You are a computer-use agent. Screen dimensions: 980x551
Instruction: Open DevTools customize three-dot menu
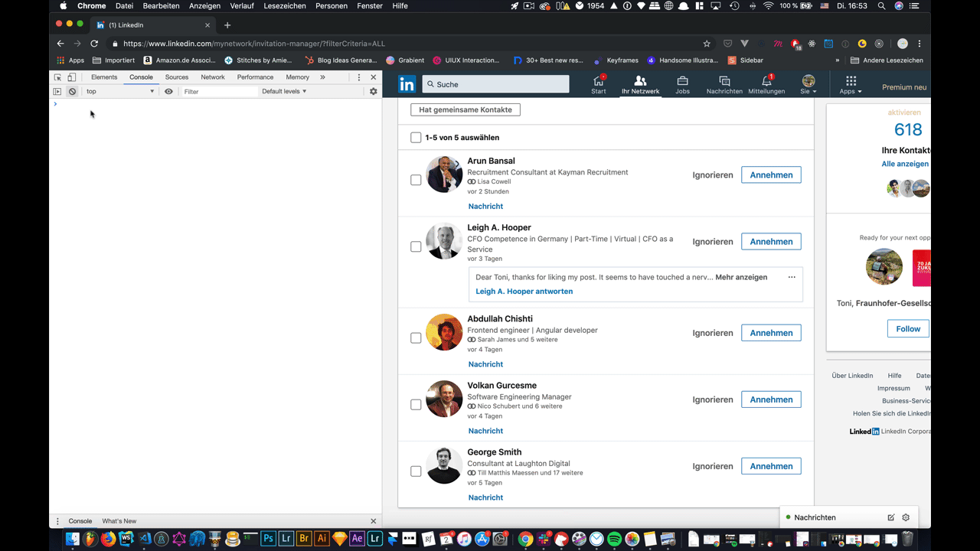pyautogui.click(x=359, y=77)
